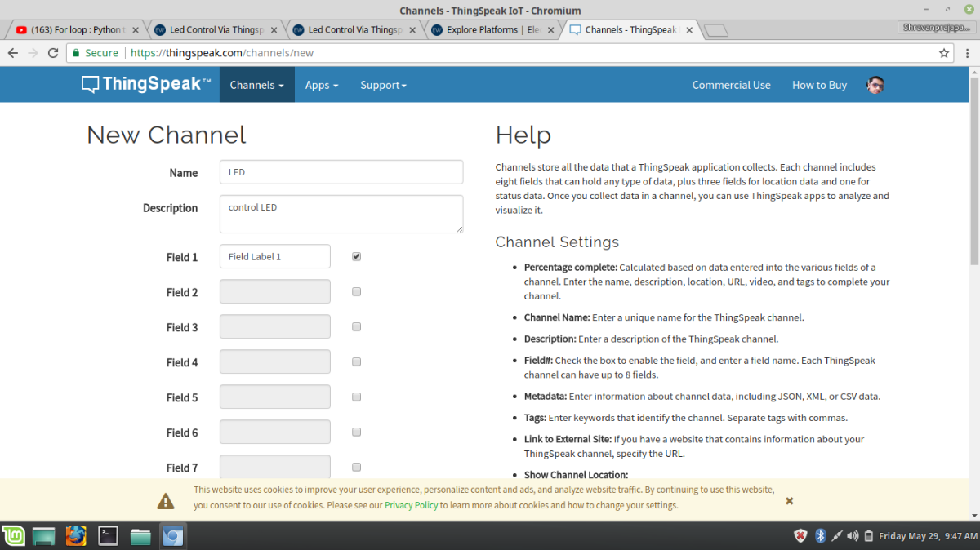Open the volume tray icon

[853, 536]
